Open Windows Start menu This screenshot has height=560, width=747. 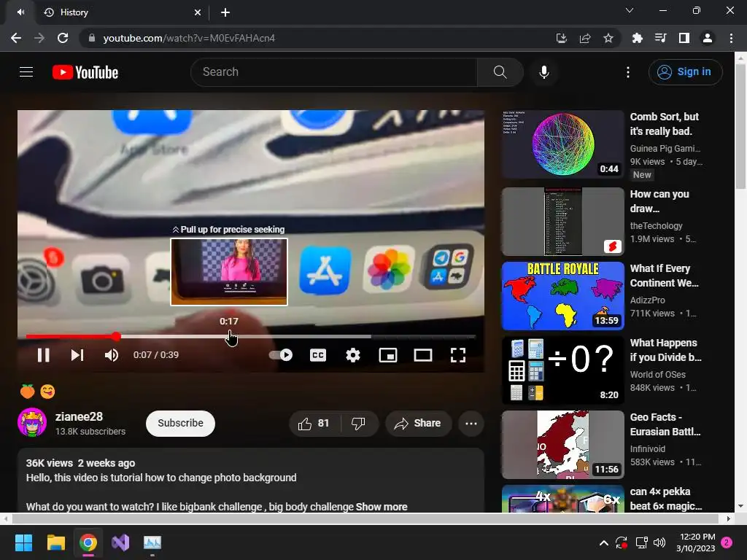tap(23, 542)
